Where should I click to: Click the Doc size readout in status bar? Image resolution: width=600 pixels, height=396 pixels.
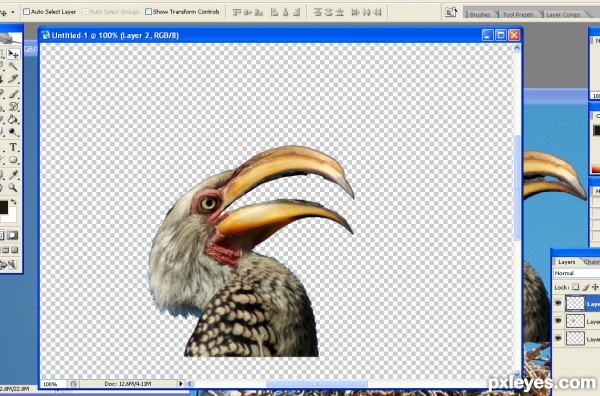[x=128, y=383]
